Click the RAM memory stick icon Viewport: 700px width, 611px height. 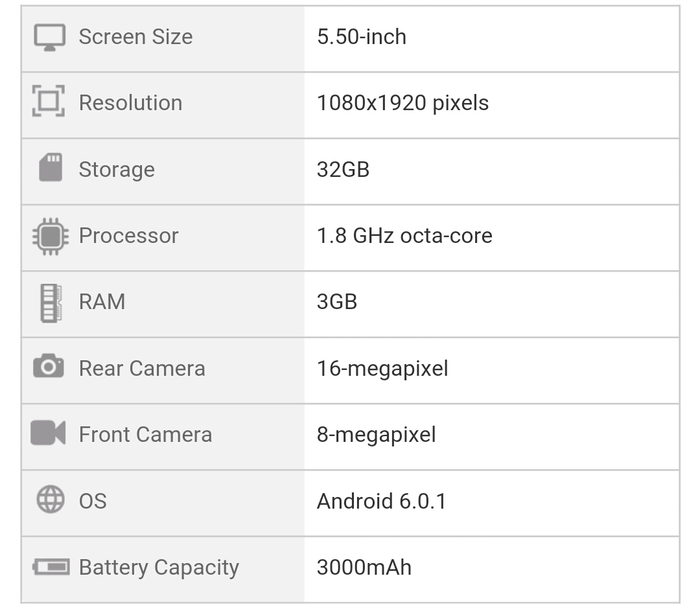point(51,303)
